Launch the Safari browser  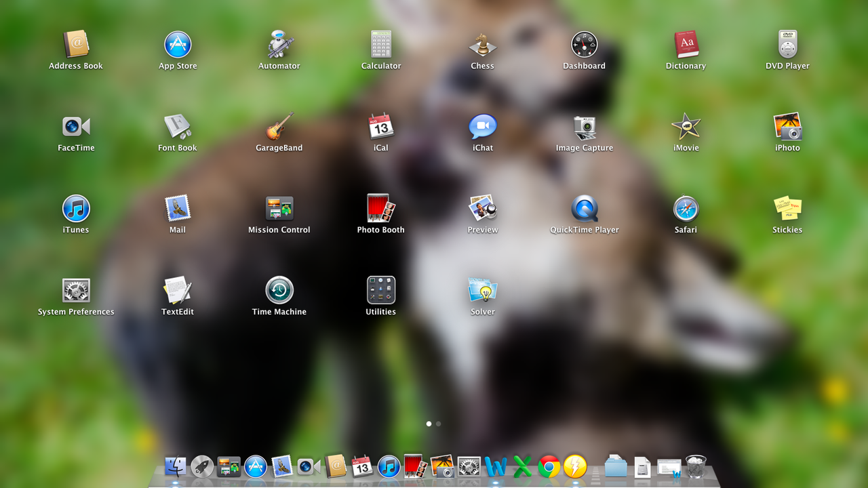click(x=686, y=209)
